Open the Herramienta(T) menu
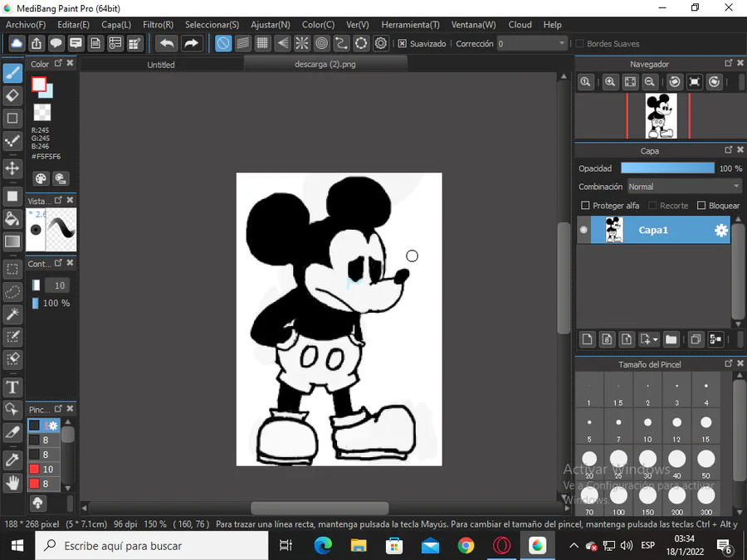Image resolution: width=747 pixels, height=560 pixels. coord(410,25)
